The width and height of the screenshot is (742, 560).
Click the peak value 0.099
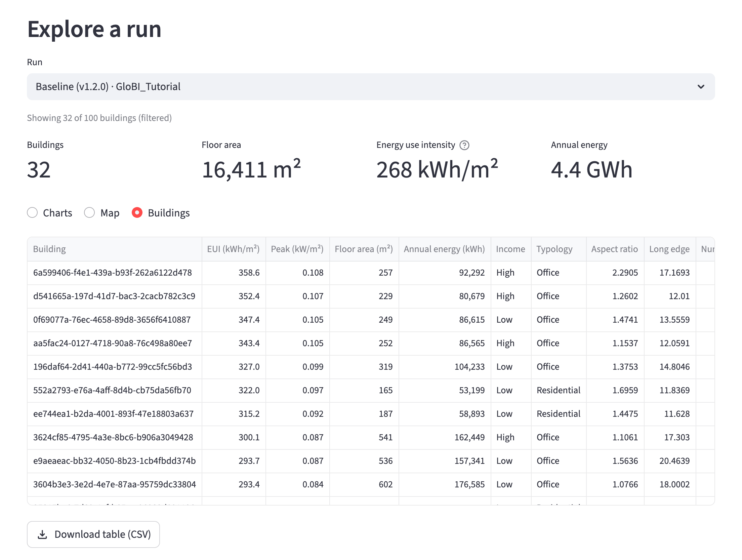(x=313, y=367)
